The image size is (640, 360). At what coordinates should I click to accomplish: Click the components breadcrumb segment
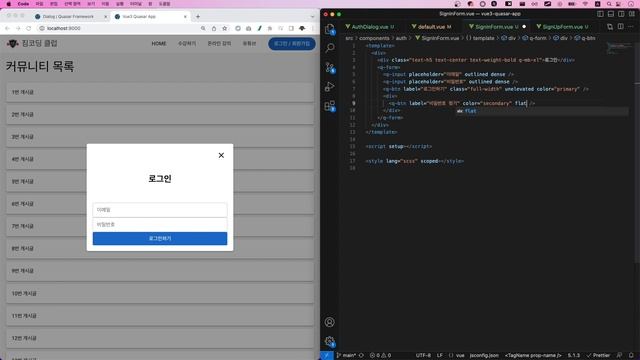[x=374, y=38]
